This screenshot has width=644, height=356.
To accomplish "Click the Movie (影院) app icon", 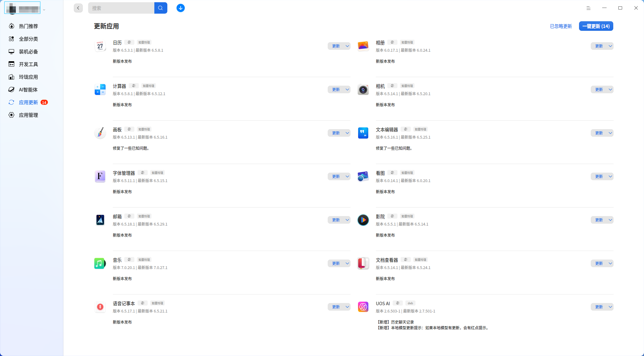I will click(x=363, y=220).
